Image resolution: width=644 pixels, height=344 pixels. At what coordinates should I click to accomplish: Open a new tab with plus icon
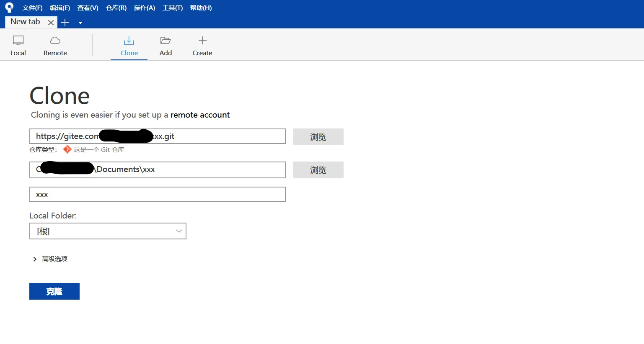click(65, 23)
